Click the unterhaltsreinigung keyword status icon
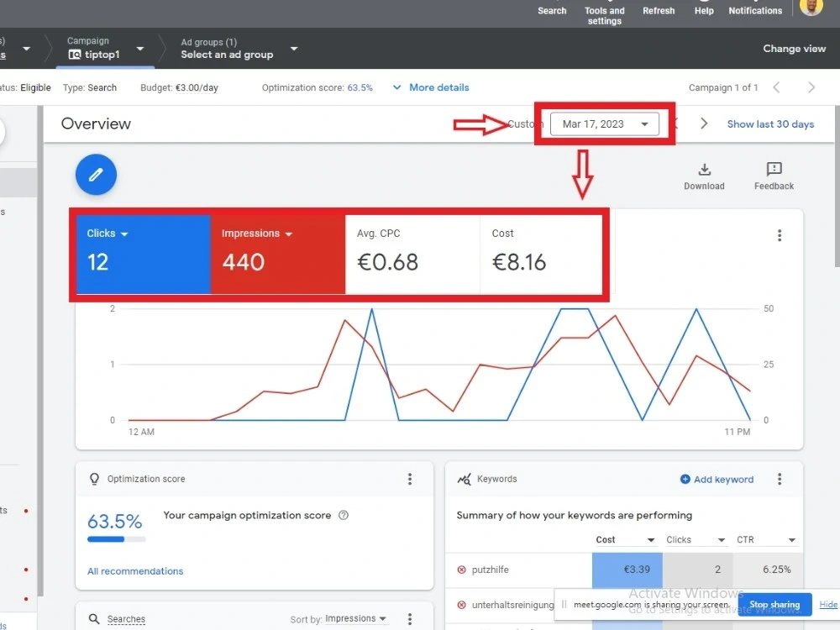 coord(461,605)
